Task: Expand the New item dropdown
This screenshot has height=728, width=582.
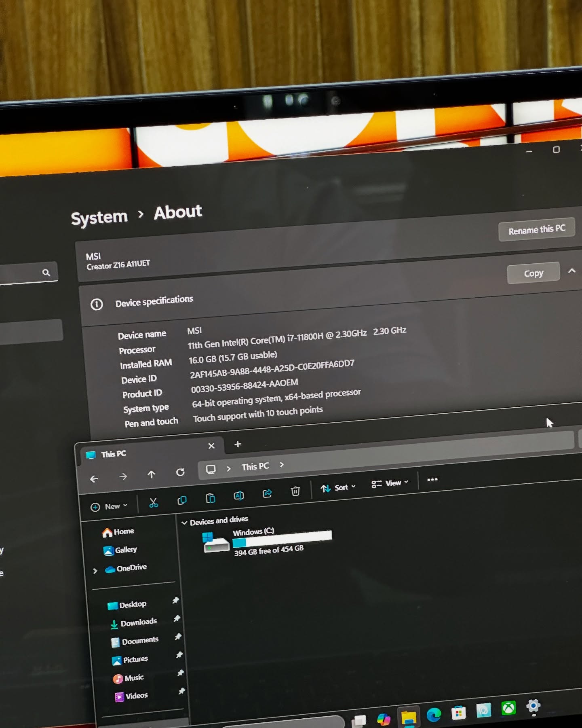Action: tap(109, 507)
